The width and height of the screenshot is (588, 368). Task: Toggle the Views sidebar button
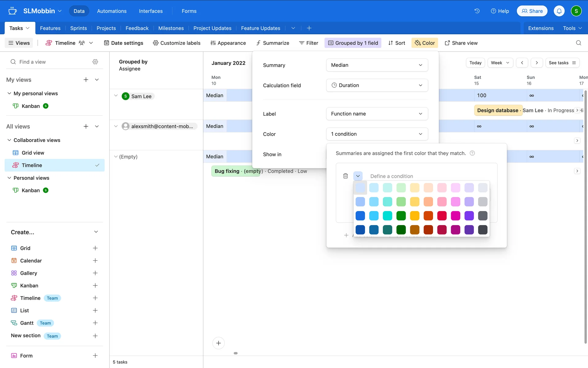click(19, 43)
